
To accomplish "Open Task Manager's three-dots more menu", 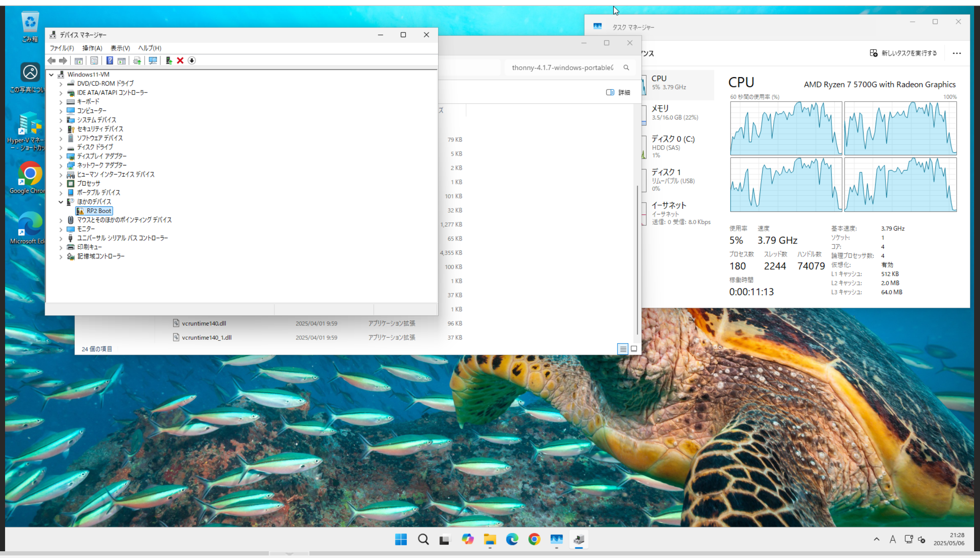I will tap(957, 53).
